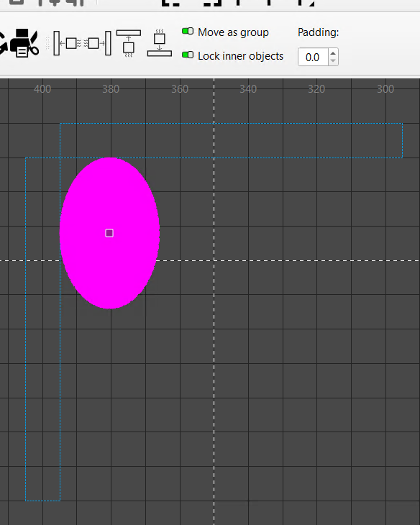Dock selected objects downward
The image size is (420, 525).
click(x=160, y=43)
